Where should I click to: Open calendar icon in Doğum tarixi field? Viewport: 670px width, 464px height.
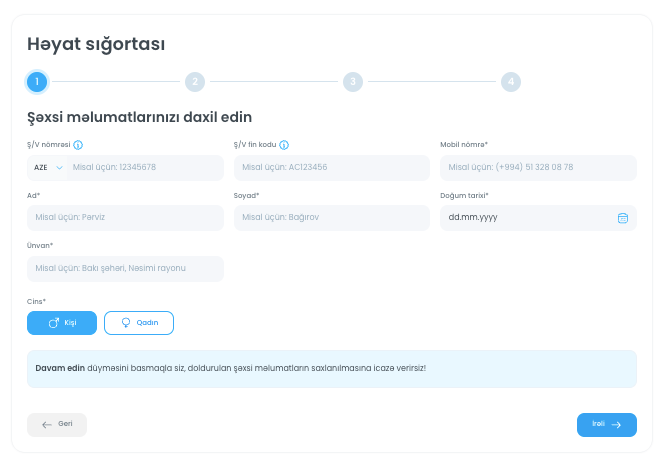[622, 218]
